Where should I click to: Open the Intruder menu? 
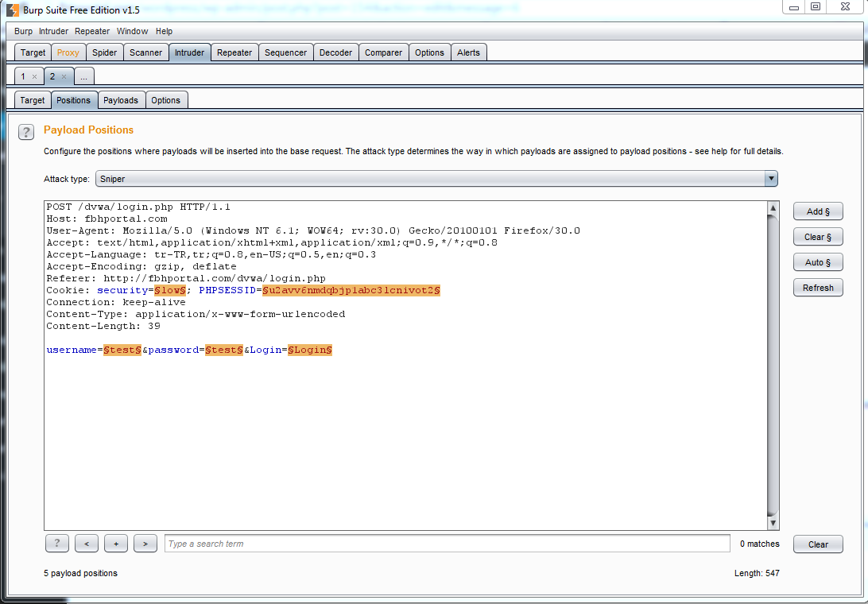pyautogui.click(x=54, y=31)
